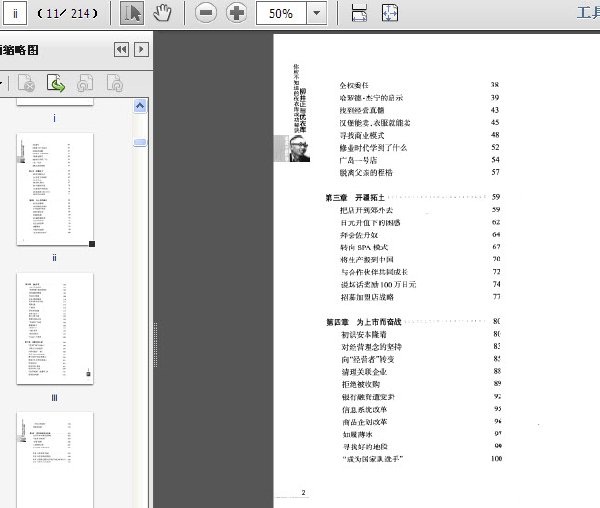
Task: Zoom out with the minus button
Action: click(x=206, y=13)
